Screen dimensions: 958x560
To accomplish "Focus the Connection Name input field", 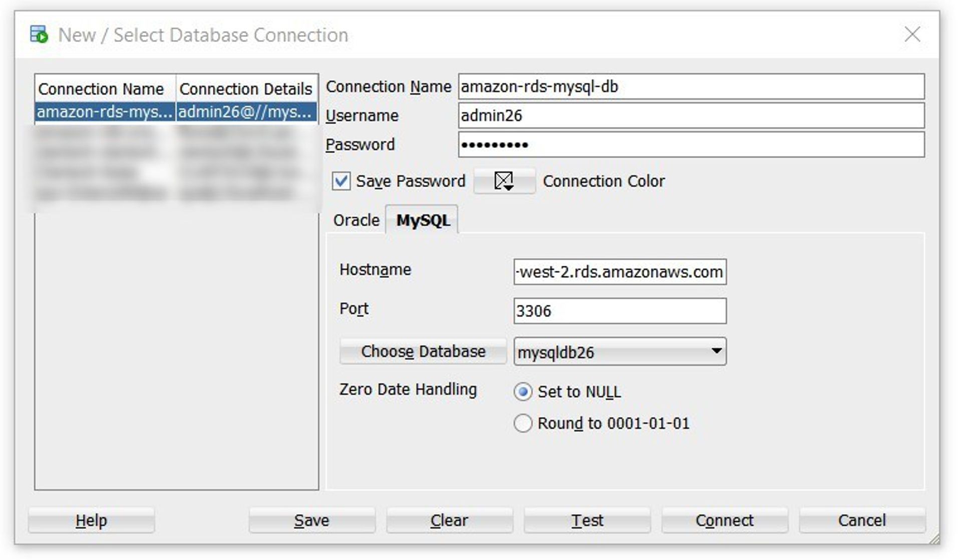I will 691,87.
